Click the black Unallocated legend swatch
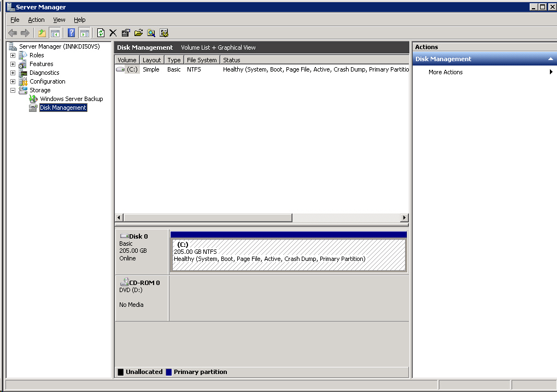The image size is (557, 392). [121, 372]
